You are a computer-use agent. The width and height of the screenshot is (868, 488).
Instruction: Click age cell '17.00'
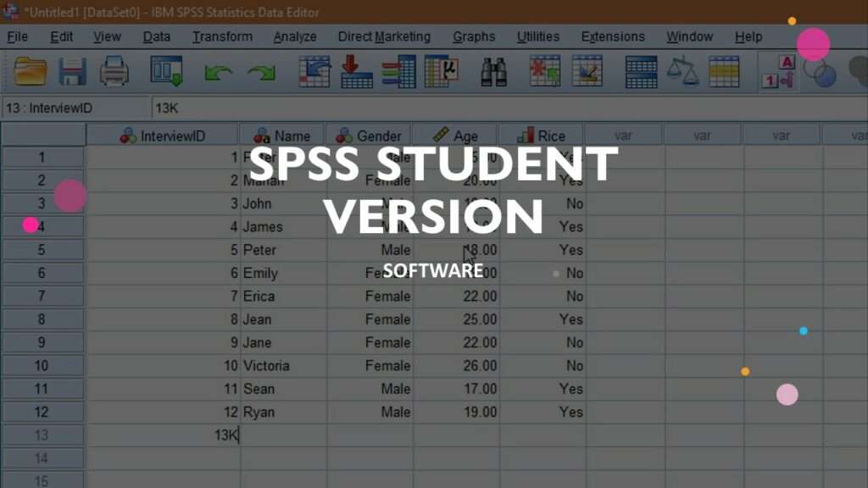click(457, 389)
